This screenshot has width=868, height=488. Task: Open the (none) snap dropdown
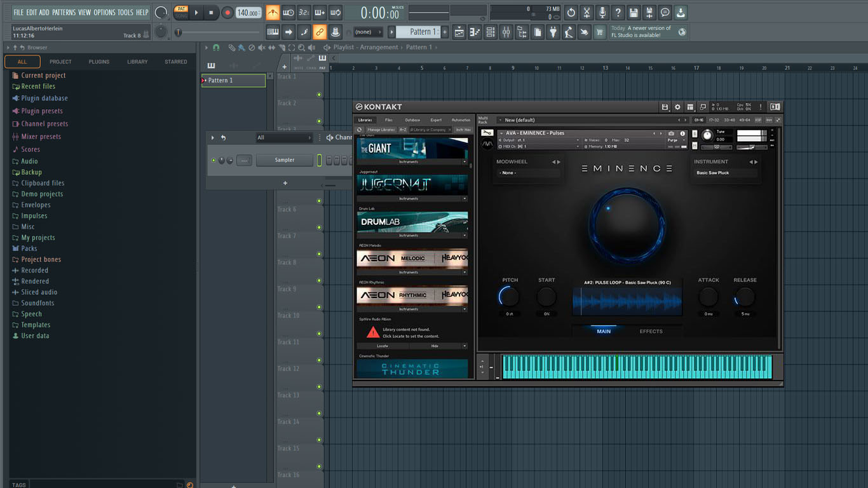pos(368,32)
